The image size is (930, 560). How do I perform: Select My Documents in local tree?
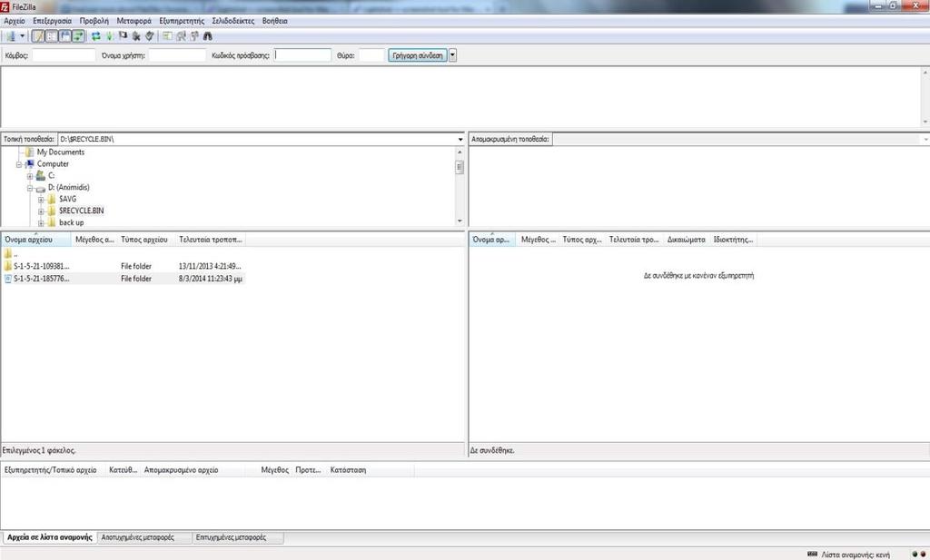[x=60, y=152]
